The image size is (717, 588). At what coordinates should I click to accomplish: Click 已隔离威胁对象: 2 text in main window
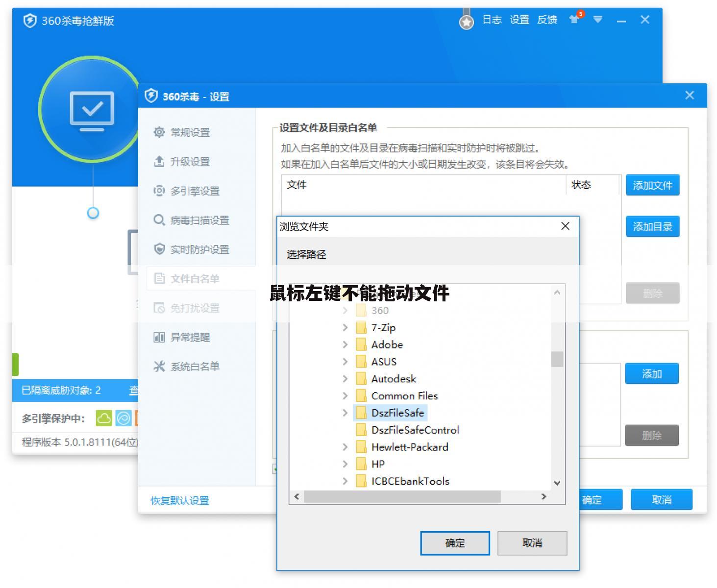[61, 390]
